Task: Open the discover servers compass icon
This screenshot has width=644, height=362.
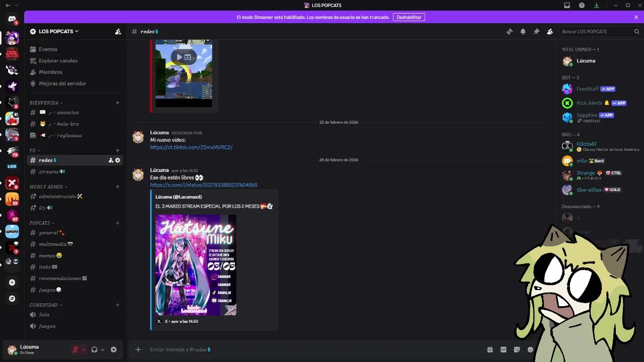Action: point(12,299)
